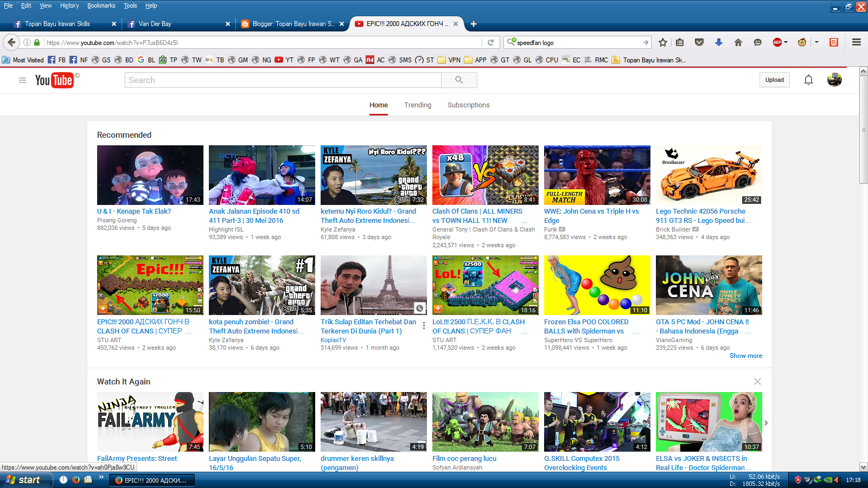Expand the Adblock Plus dropdown arrow
868x488 pixels.
786,42
